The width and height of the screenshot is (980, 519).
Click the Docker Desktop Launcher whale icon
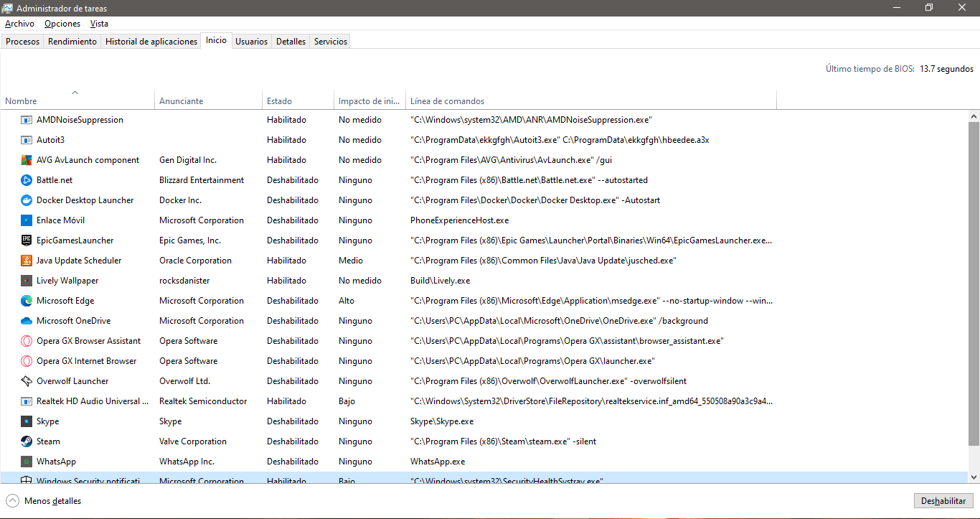[x=27, y=200]
